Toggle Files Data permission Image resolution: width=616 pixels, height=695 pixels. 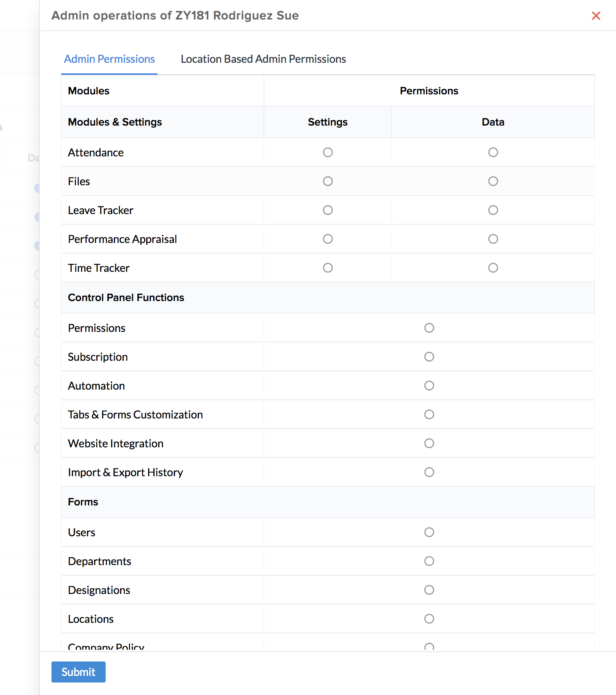tap(493, 181)
